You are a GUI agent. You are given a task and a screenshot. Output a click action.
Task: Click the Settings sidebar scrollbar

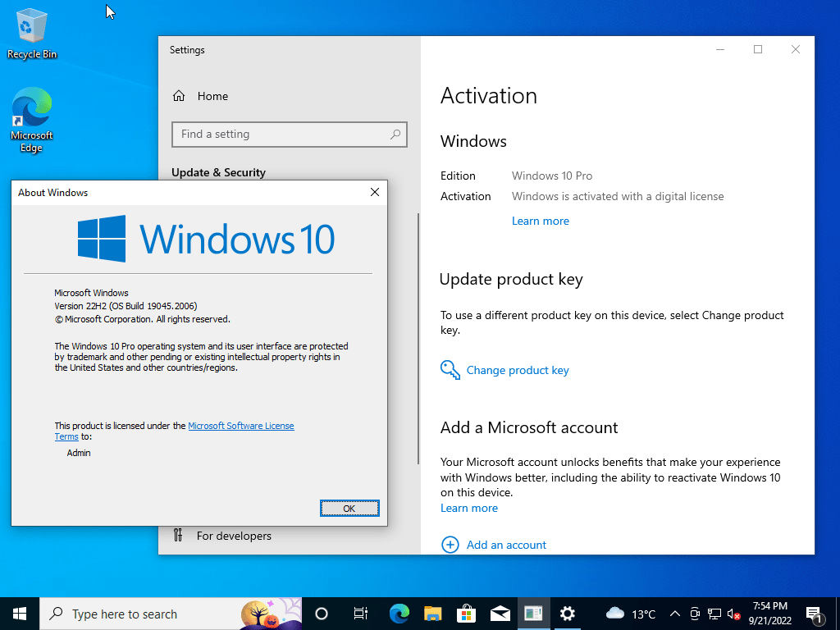pos(418,339)
